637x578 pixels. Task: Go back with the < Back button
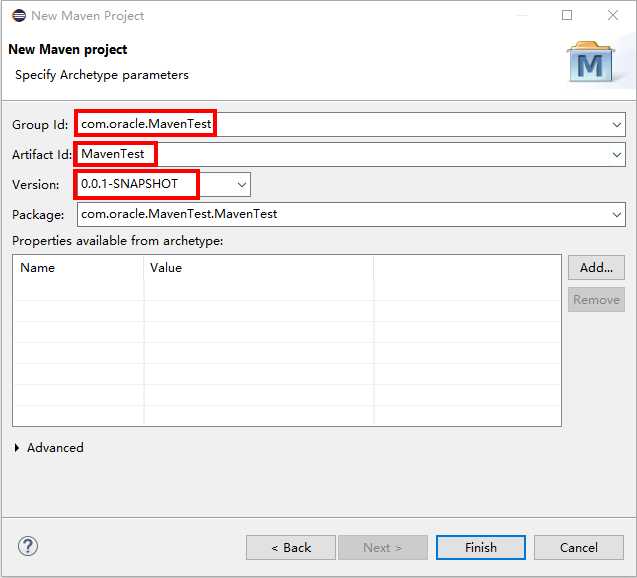(x=291, y=548)
